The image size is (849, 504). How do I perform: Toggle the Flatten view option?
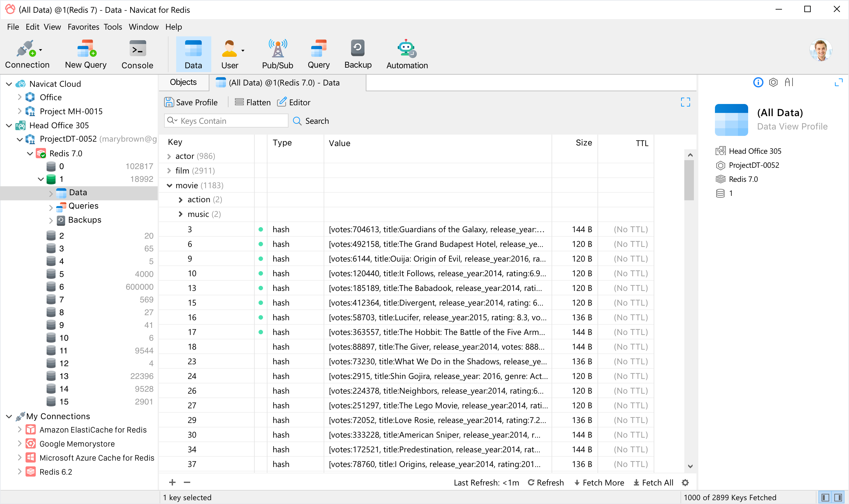[x=253, y=102]
